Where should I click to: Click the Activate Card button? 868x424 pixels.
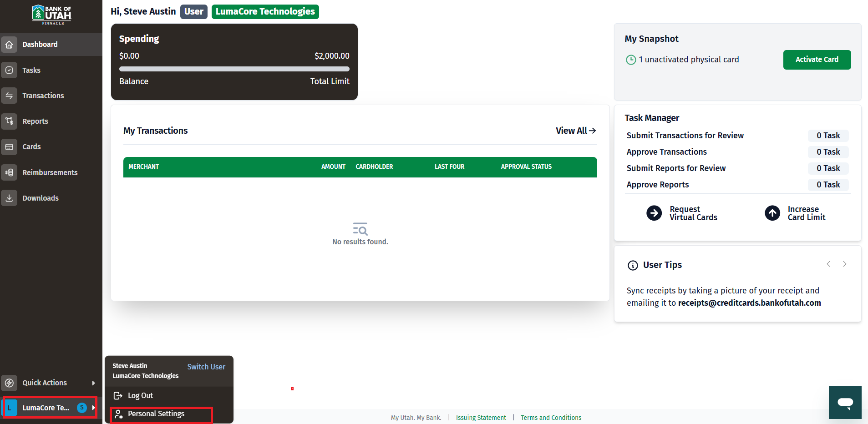tap(817, 60)
